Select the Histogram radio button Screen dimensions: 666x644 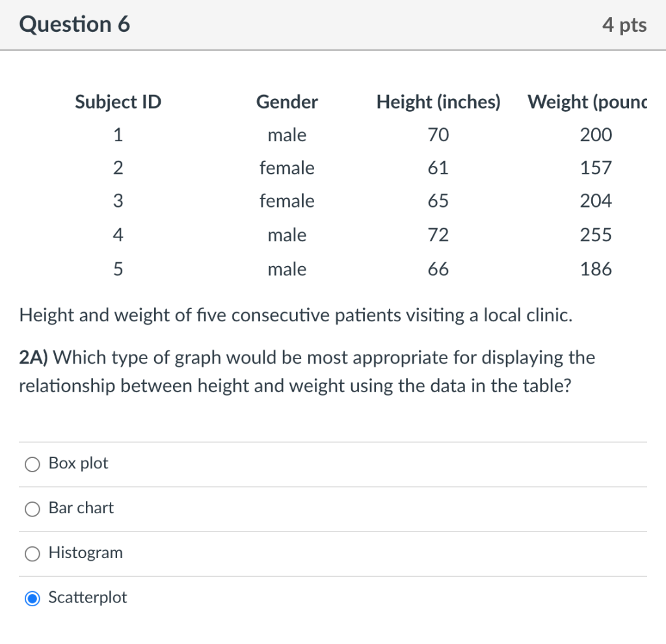click(33, 554)
